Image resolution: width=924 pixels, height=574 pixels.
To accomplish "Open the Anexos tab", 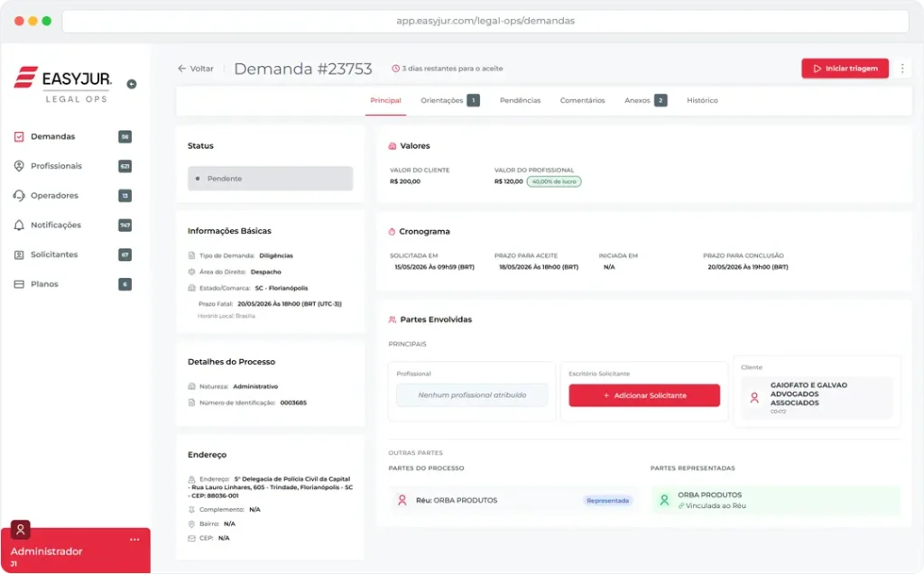I will (x=645, y=101).
